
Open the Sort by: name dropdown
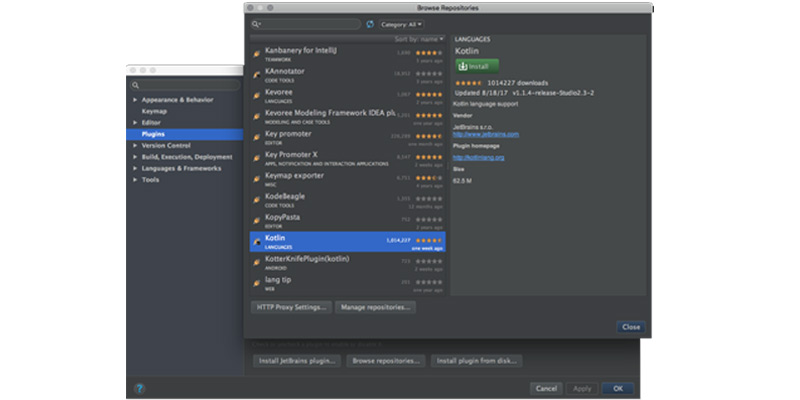419,39
